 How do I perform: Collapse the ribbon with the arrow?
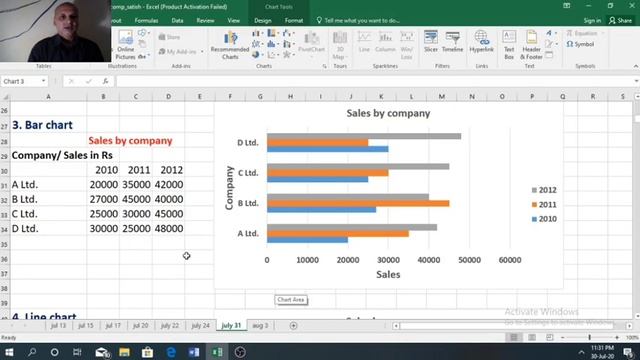pyautogui.click(x=636, y=66)
